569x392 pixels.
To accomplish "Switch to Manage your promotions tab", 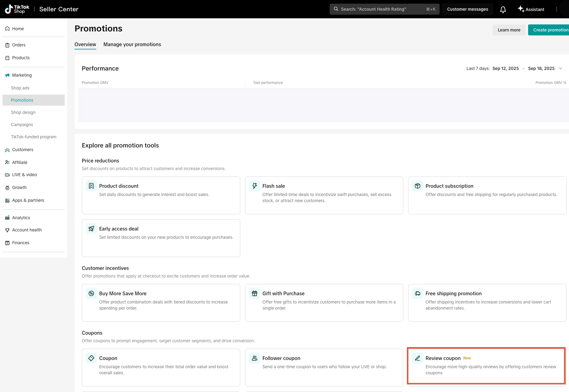I will pyautogui.click(x=132, y=44).
